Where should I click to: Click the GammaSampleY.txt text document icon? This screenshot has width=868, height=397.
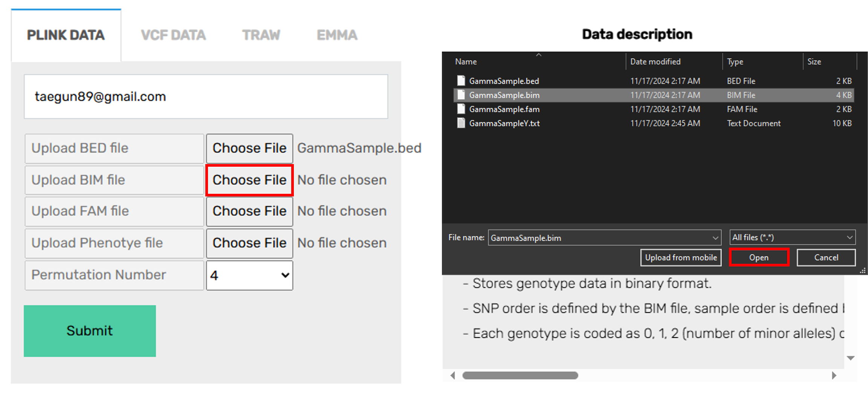click(x=461, y=123)
